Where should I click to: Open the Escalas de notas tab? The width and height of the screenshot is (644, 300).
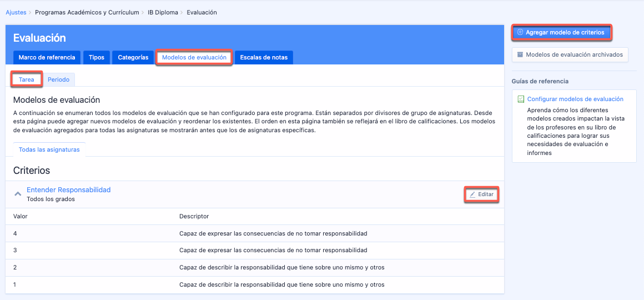pos(264,57)
